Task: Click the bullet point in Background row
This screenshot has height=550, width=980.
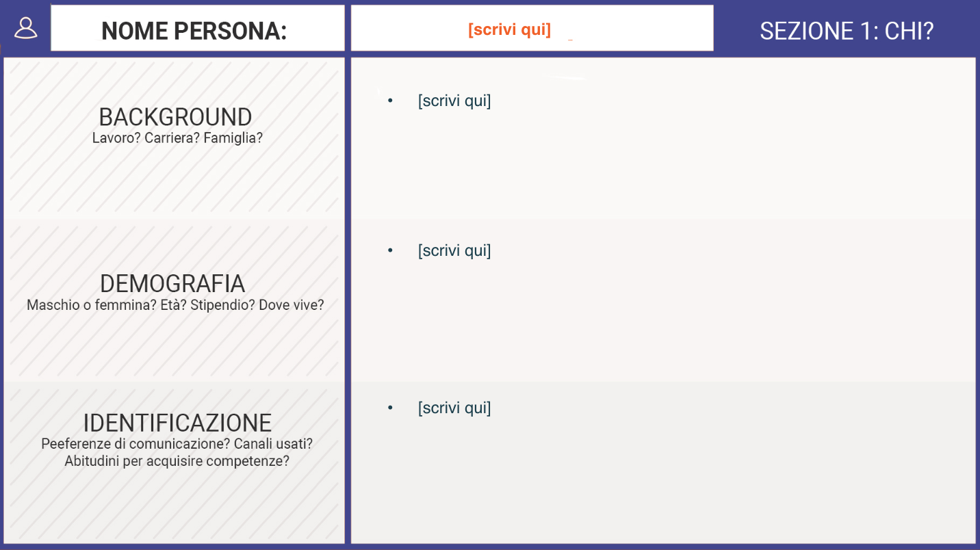Action: (x=390, y=101)
